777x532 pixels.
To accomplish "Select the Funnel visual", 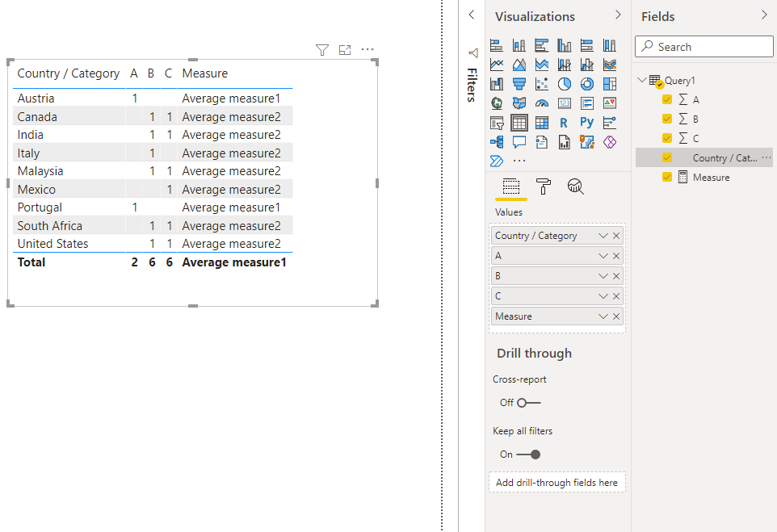I will pos(519,84).
